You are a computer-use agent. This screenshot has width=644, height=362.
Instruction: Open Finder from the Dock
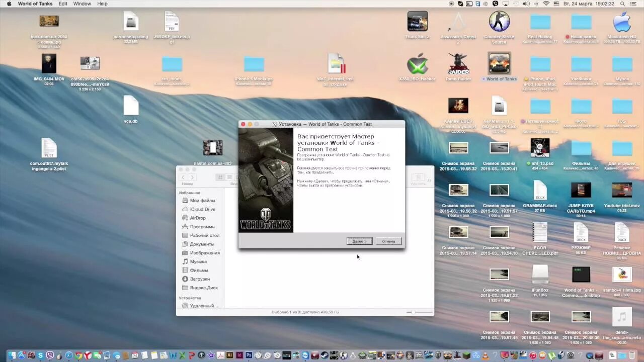click(x=12, y=355)
